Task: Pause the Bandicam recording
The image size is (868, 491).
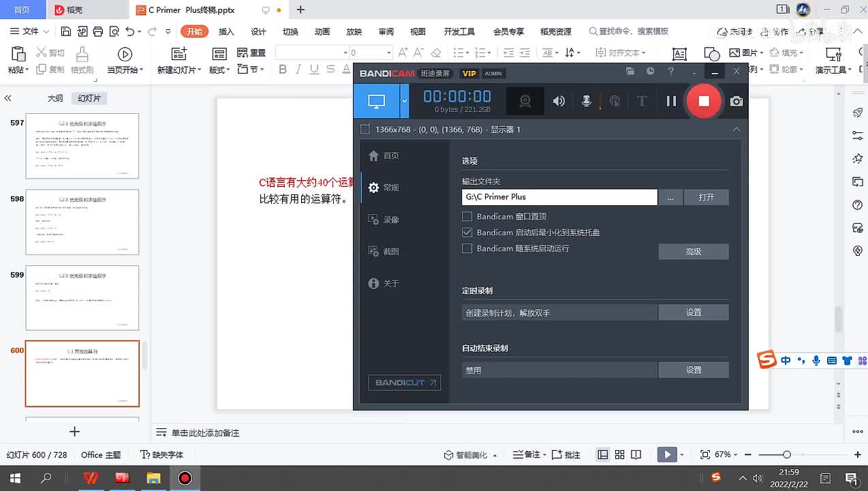Action: 671,101
